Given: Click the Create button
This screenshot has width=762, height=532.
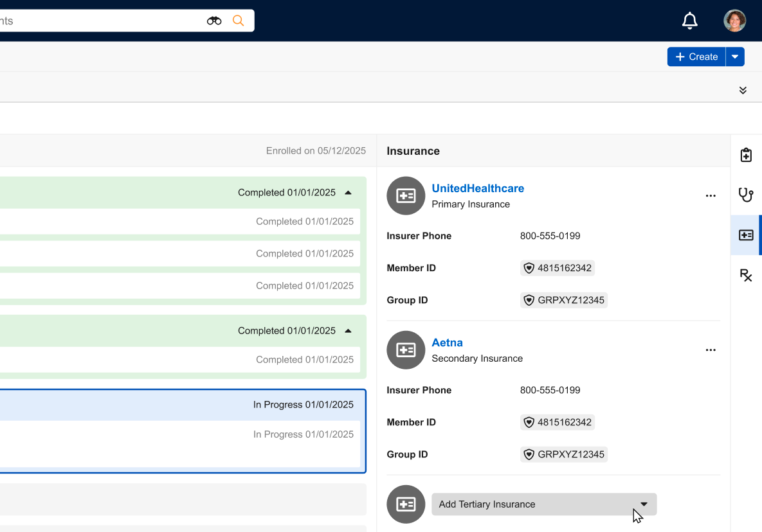Looking at the screenshot, I should coord(696,57).
